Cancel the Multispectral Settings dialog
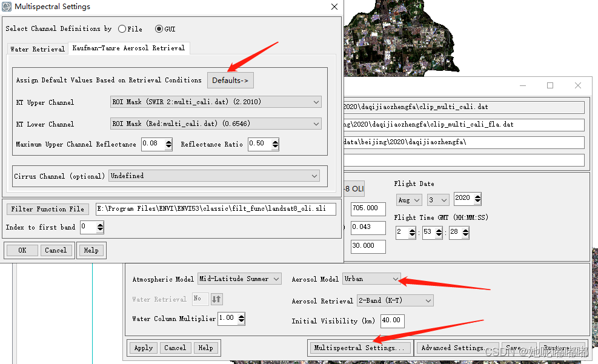Image resolution: width=598 pixels, height=364 pixels. click(x=56, y=250)
